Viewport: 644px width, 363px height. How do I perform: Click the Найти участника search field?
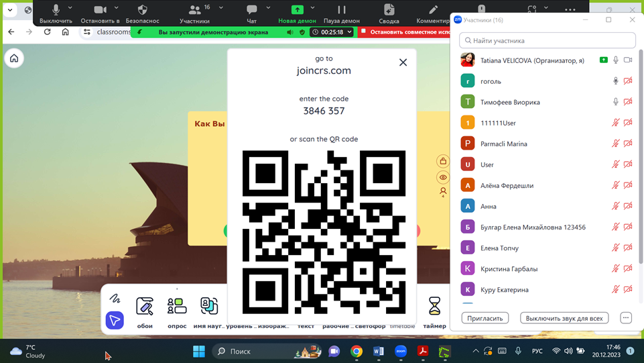pos(547,40)
